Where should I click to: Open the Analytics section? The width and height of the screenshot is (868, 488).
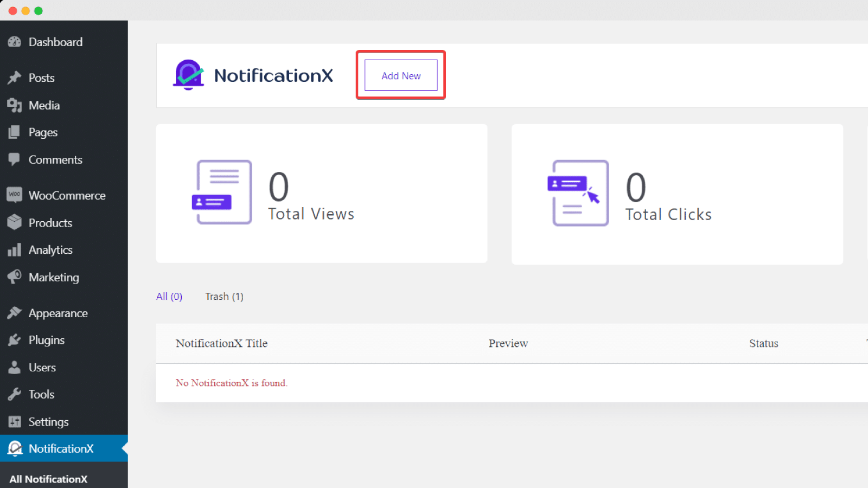(64, 250)
